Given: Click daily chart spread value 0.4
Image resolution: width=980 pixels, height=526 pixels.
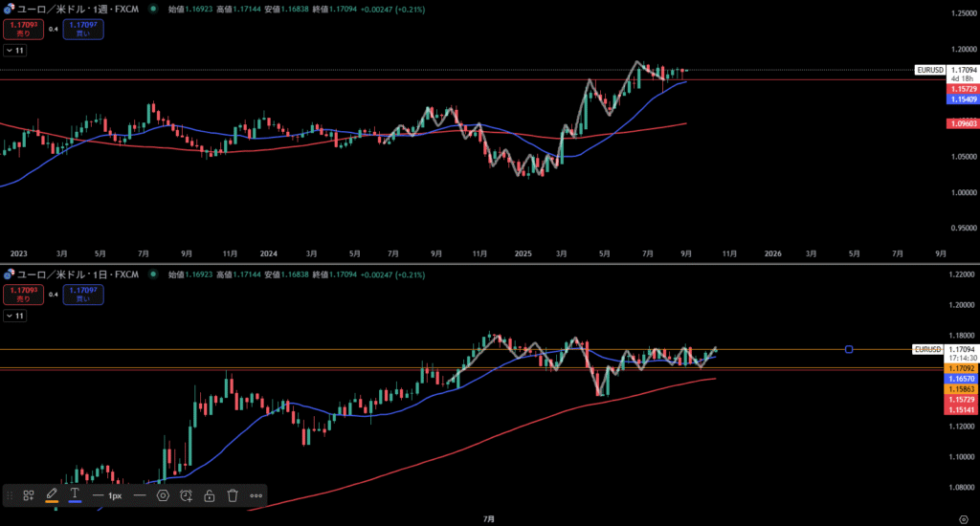Looking at the screenshot, I should tap(54, 295).
